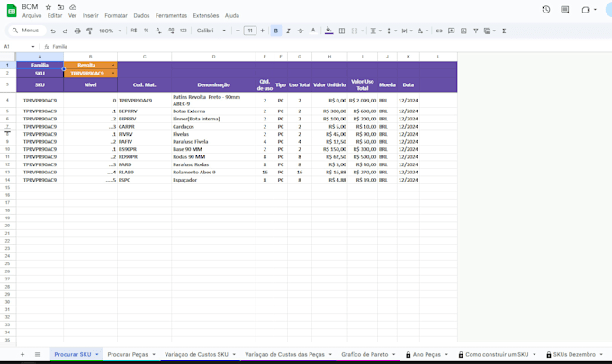Switch to Variaçao de Custos SKU tab
The image size is (612, 364).
click(200, 354)
